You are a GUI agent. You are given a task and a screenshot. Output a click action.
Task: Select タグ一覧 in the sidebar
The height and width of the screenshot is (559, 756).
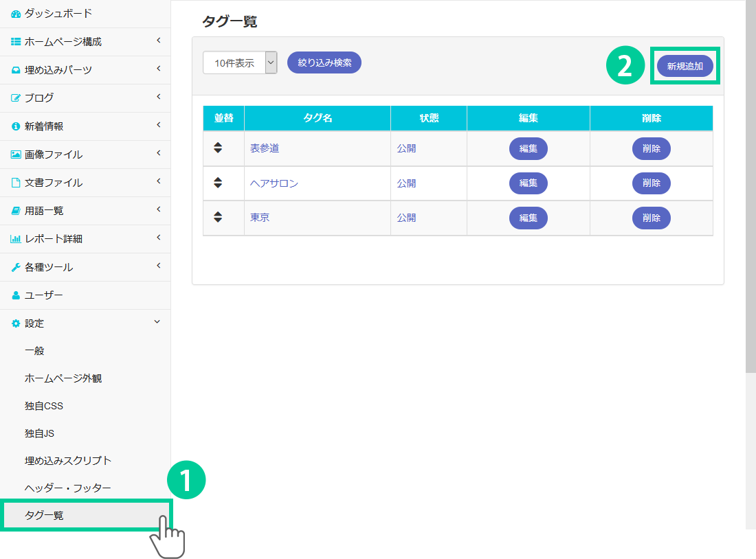(x=44, y=515)
